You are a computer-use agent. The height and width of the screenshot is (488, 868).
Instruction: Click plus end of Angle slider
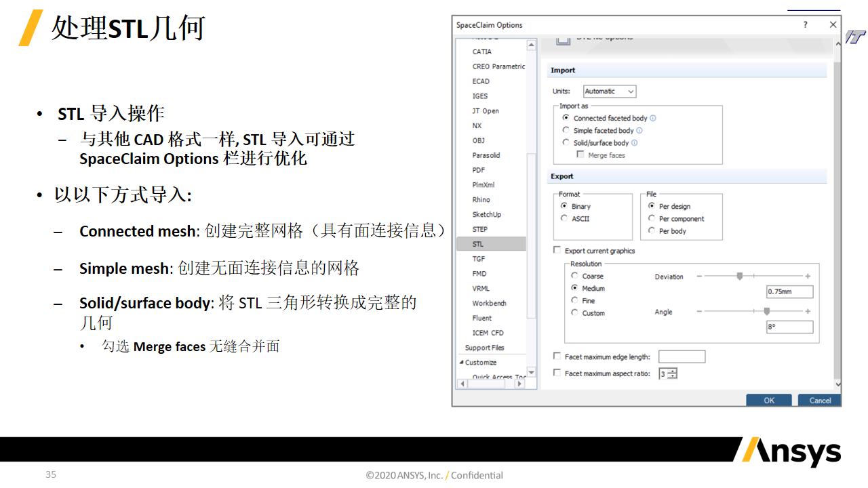click(x=808, y=311)
